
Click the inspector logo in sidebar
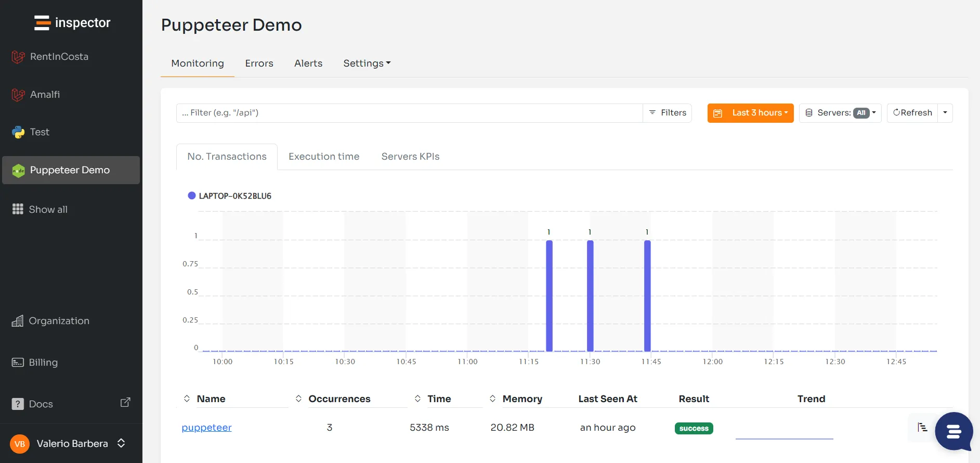tap(72, 23)
